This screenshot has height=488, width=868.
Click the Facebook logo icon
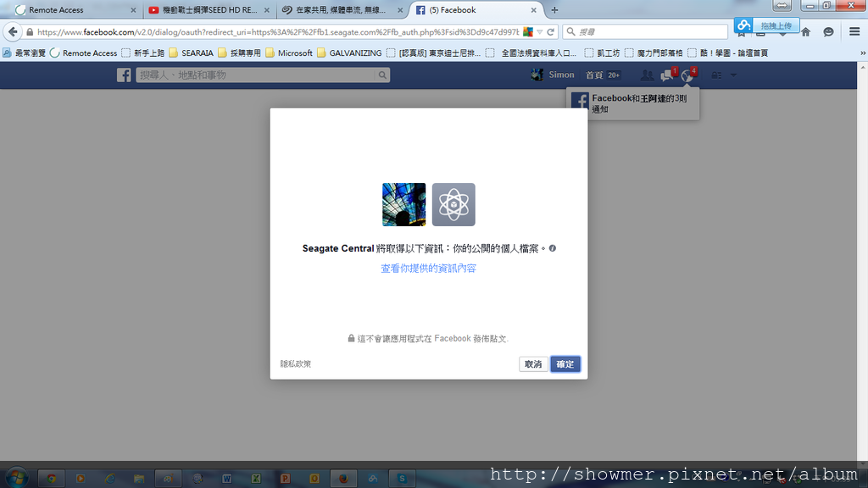[x=124, y=75]
